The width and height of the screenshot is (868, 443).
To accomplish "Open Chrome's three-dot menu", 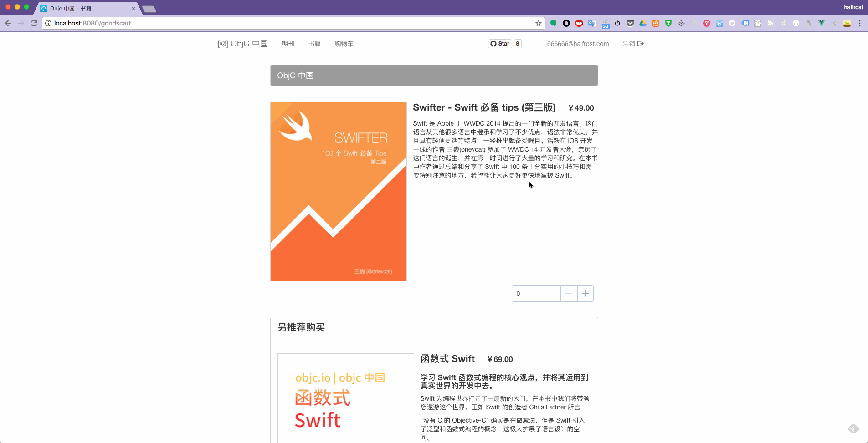I will 860,23.
